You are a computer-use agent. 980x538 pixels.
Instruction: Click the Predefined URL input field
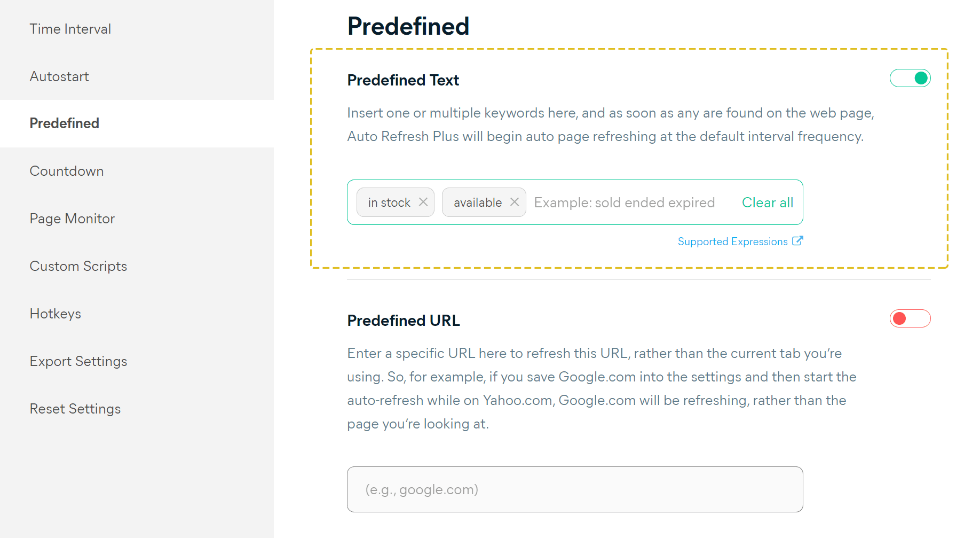(x=574, y=489)
